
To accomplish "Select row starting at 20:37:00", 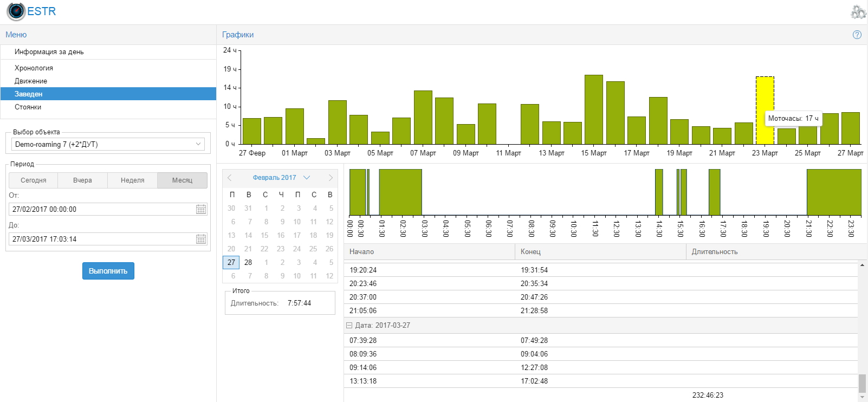I will point(601,297).
